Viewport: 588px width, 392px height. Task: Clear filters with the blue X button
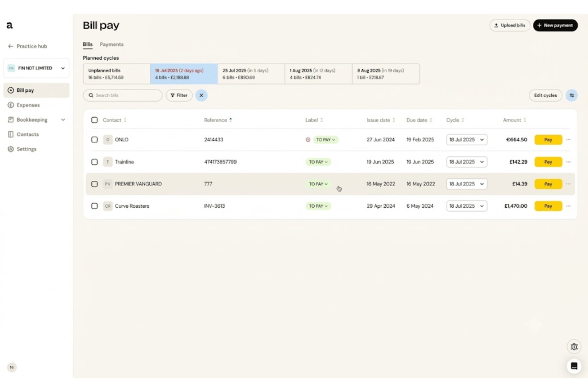click(201, 95)
